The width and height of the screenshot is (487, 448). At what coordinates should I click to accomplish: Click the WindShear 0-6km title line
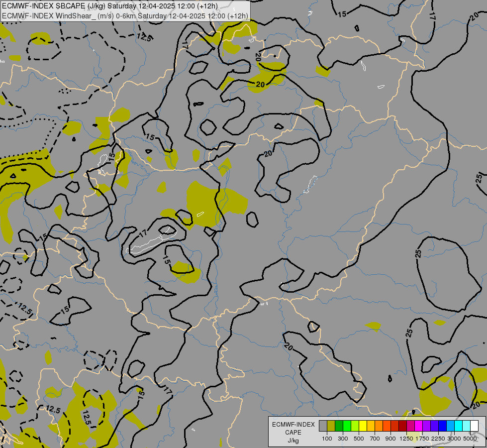tap(125, 16)
